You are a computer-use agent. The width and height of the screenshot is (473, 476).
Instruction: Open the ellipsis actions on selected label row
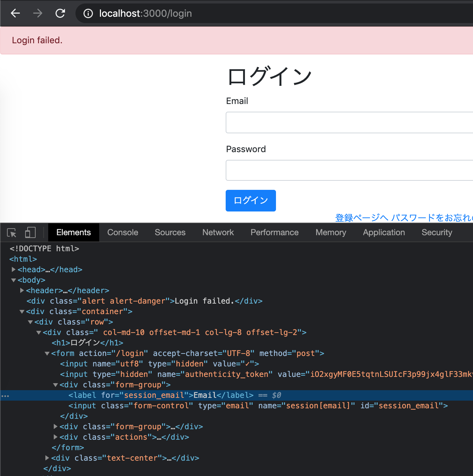pos(5,396)
